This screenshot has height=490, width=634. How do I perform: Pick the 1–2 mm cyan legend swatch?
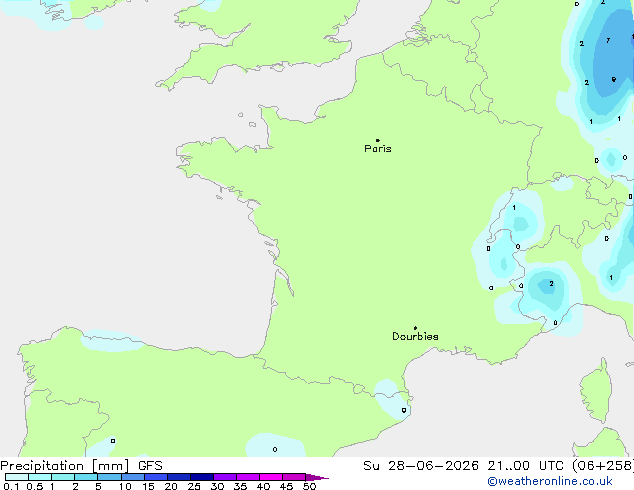click(x=63, y=477)
